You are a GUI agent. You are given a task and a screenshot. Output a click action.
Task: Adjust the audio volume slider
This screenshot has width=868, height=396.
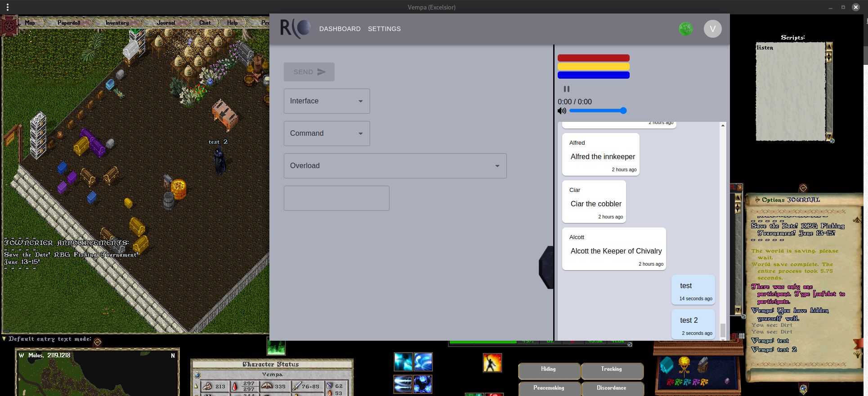[x=598, y=111]
